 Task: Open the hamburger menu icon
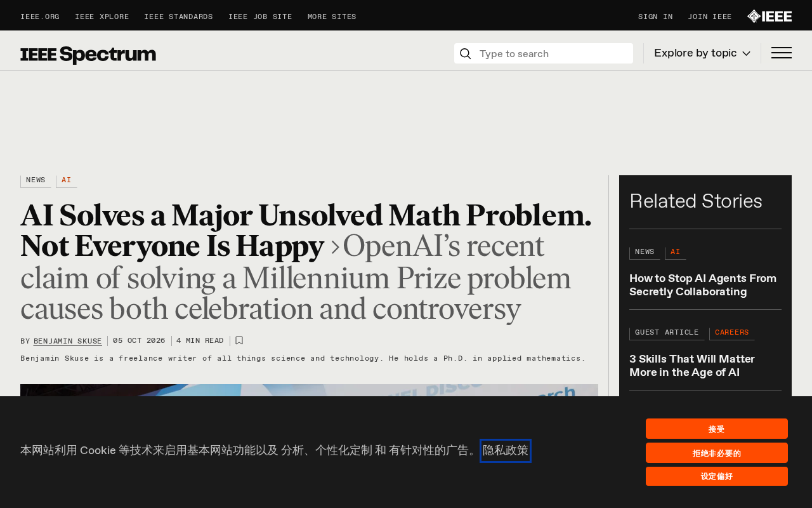coord(782,53)
